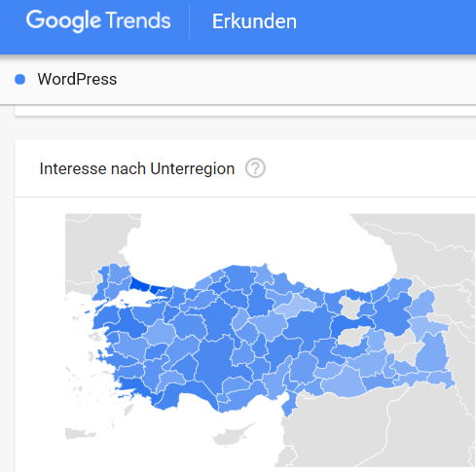Viewport: 476px width, 472px height.
Task: Click the Interesse nach Unterregion heading
Action: (137, 168)
